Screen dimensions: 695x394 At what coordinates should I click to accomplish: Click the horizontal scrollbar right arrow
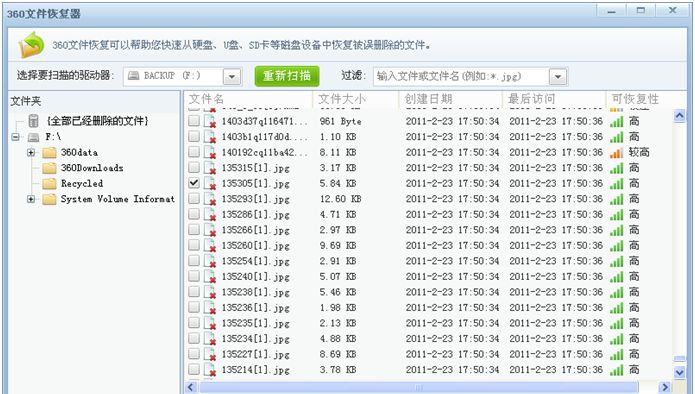664,387
